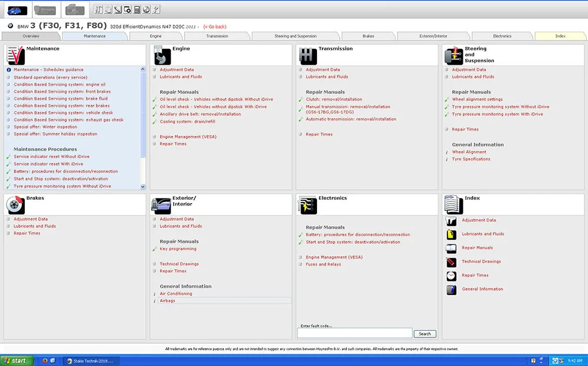Open Service indicator reset With iDrive link
Screen dimensions: 588x366
[x=48, y=164]
